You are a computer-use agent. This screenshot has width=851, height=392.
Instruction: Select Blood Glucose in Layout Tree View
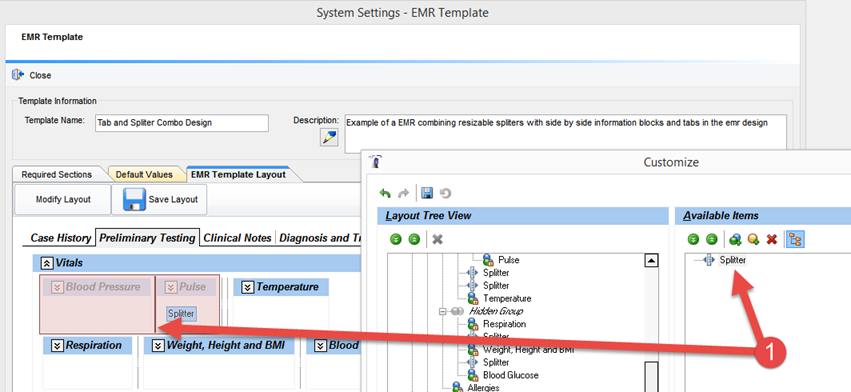point(511,375)
